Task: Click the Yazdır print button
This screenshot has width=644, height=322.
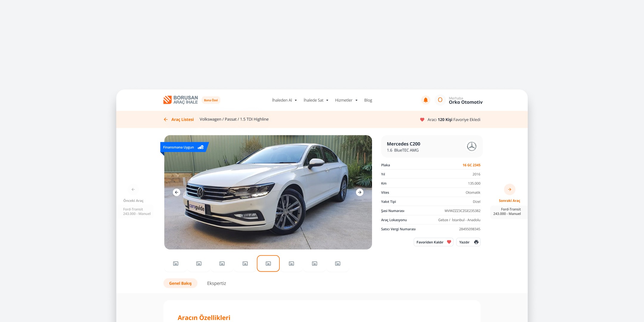Action: coord(468,242)
